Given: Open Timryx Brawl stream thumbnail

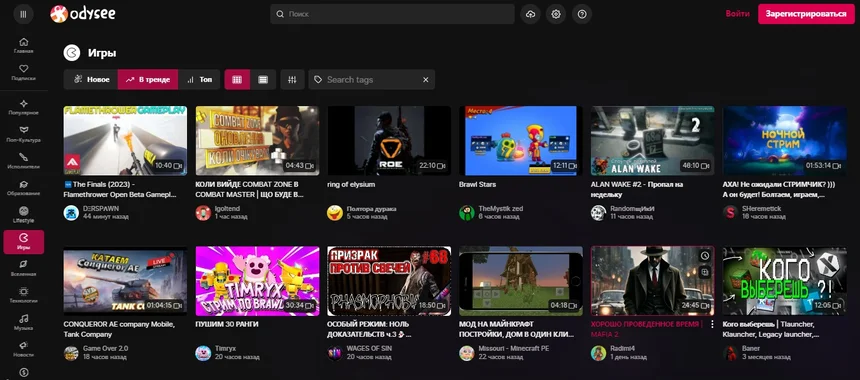Looking at the screenshot, I should (257, 281).
